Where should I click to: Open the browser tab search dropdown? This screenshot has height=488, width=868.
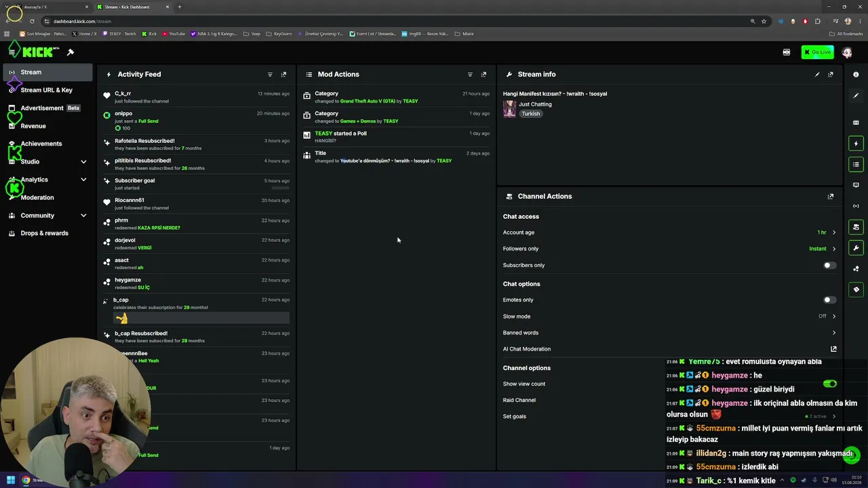[7, 7]
